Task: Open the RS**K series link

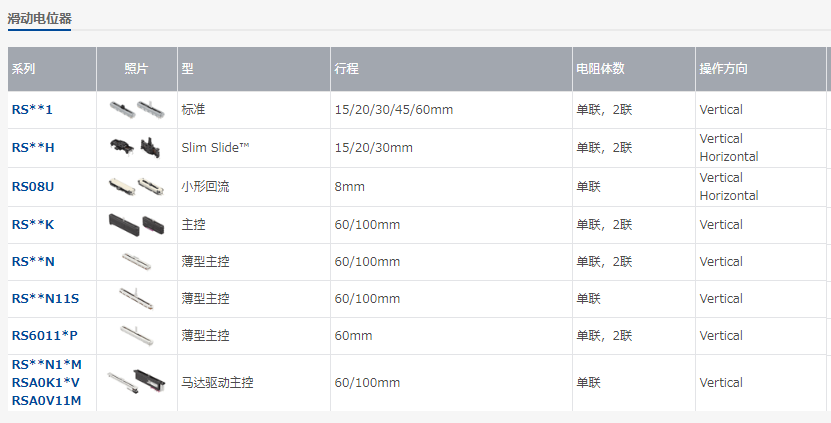Action: [33, 225]
